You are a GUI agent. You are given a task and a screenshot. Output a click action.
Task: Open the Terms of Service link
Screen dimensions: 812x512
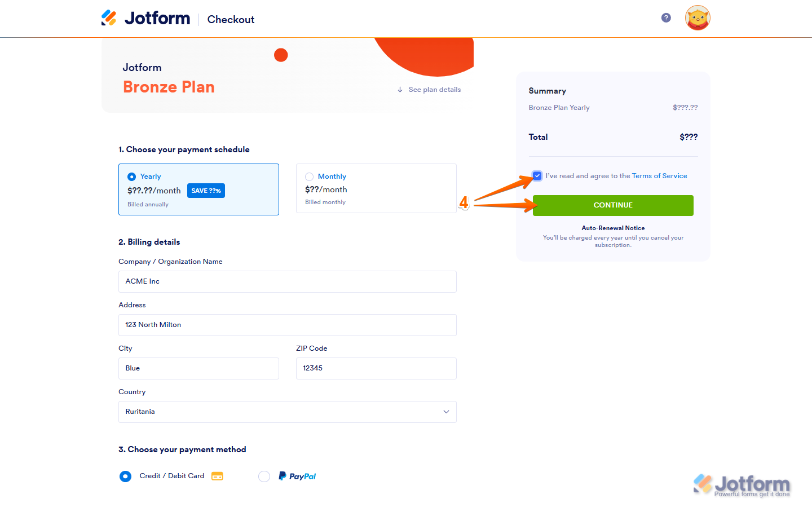[659, 176]
